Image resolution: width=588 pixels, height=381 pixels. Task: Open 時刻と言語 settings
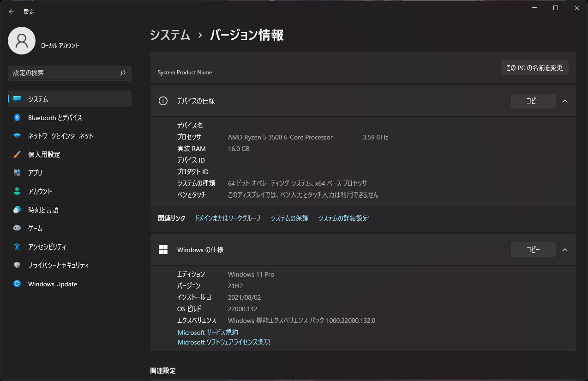(x=70, y=210)
